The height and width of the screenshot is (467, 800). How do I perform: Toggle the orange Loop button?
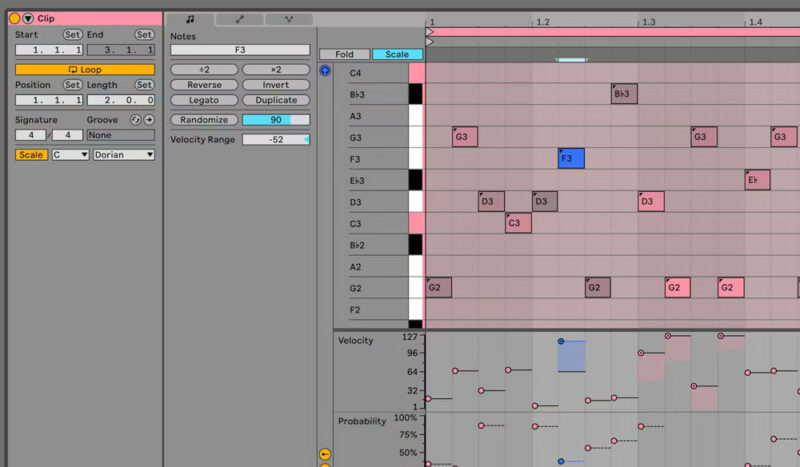85,69
